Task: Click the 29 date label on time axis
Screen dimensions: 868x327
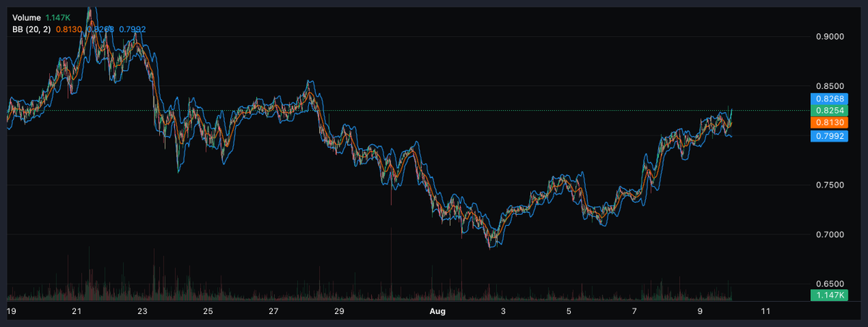Action: (x=339, y=311)
